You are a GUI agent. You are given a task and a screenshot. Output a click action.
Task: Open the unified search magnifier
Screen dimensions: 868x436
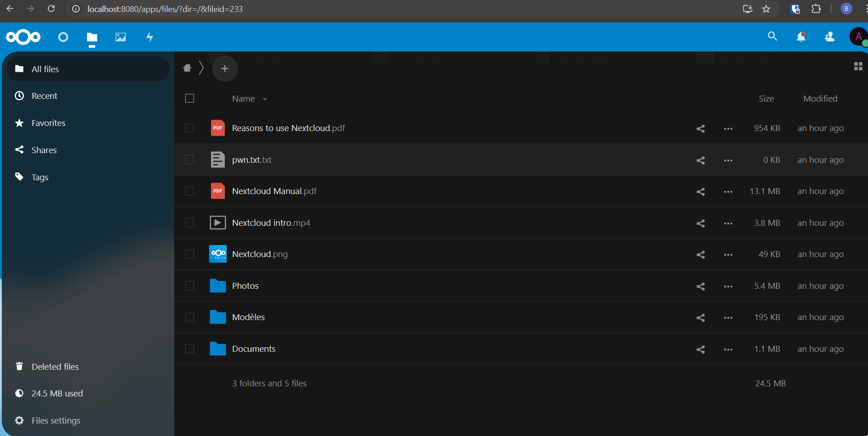coord(772,36)
